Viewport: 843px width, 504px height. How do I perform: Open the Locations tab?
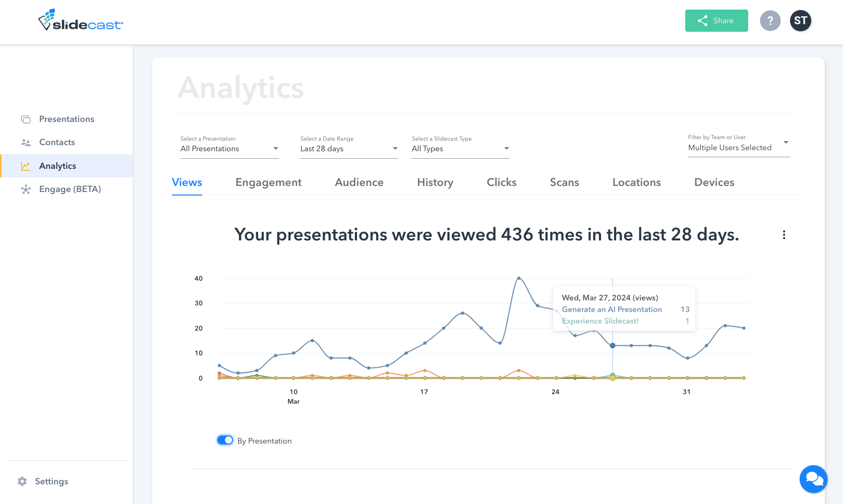636,182
